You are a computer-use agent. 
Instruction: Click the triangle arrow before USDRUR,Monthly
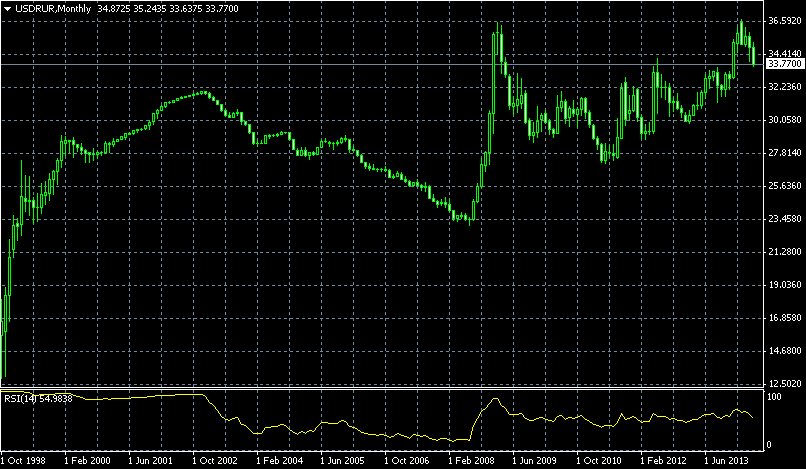pyautogui.click(x=8, y=9)
